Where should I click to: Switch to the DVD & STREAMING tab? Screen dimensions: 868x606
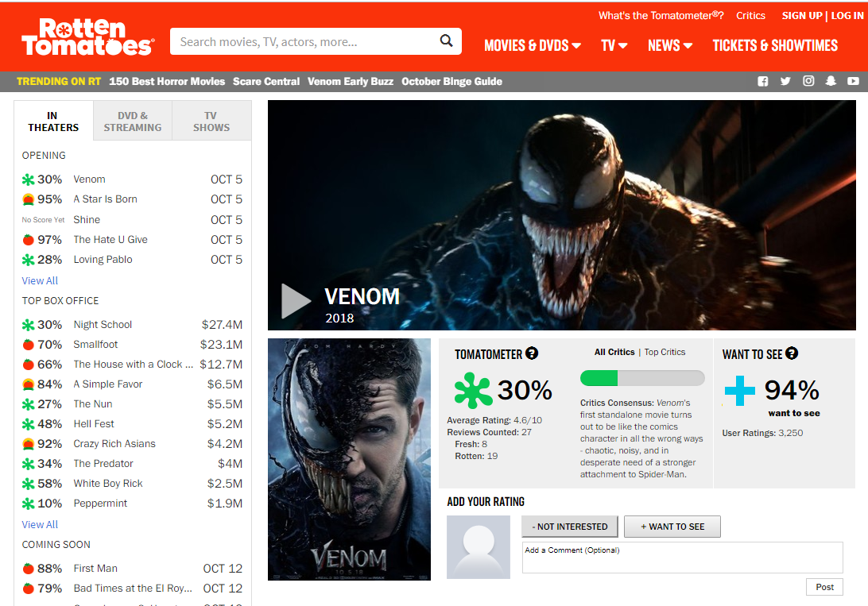pyautogui.click(x=132, y=120)
